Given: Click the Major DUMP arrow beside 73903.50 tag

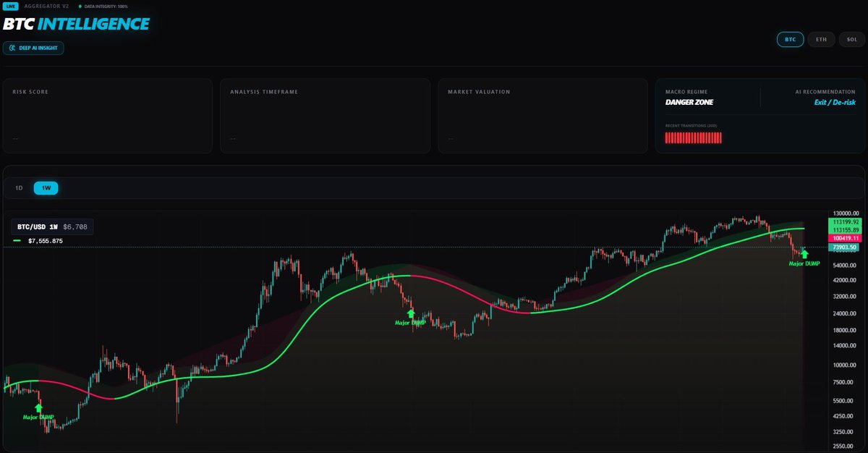Looking at the screenshot, I should pyautogui.click(x=804, y=255).
